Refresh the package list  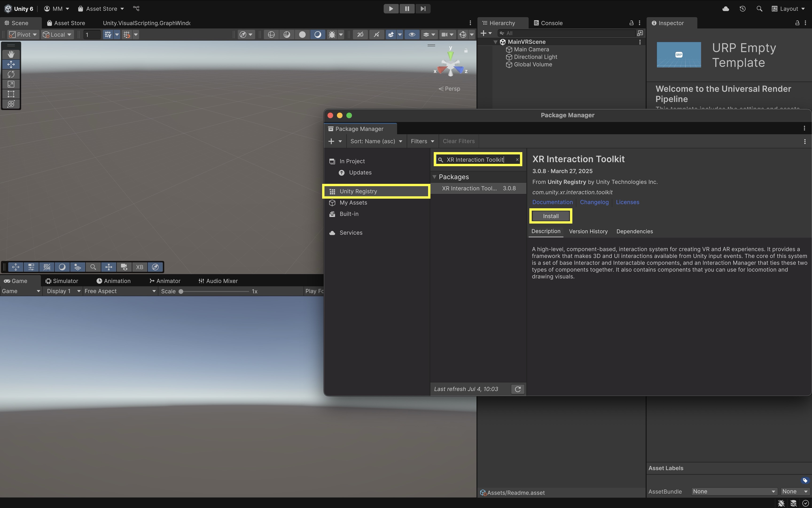point(518,389)
